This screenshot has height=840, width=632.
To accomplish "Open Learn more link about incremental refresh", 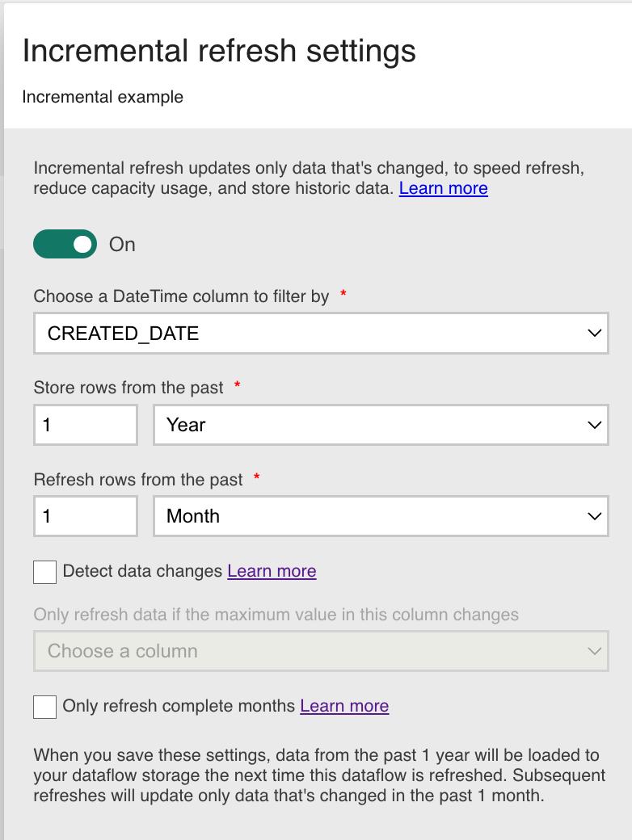I will pos(444,188).
